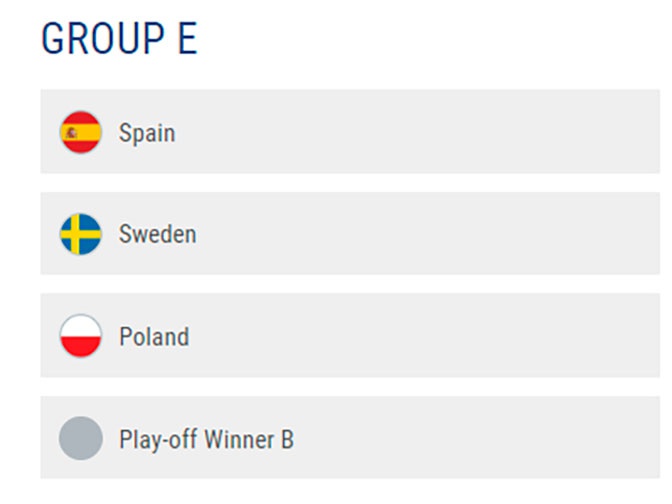
Task: Click the Sweden flag icon
Action: (x=81, y=234)
